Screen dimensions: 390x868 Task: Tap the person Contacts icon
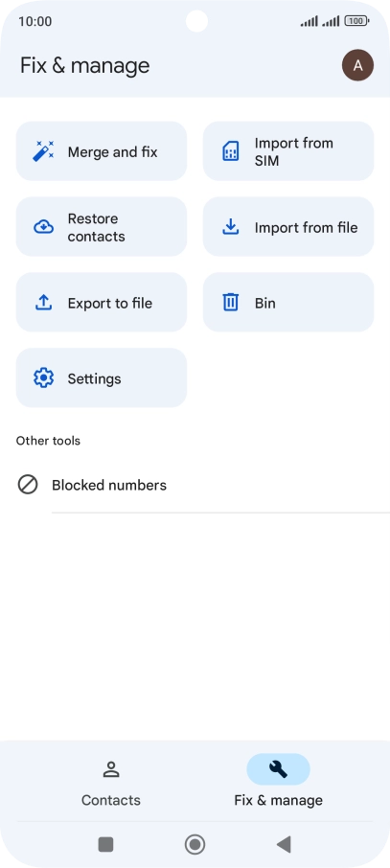tap(111, 769)
